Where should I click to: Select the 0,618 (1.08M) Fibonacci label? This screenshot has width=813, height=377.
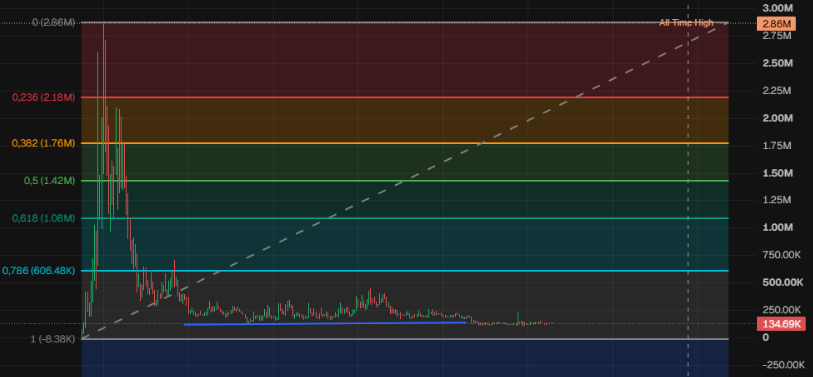point(44,218)
